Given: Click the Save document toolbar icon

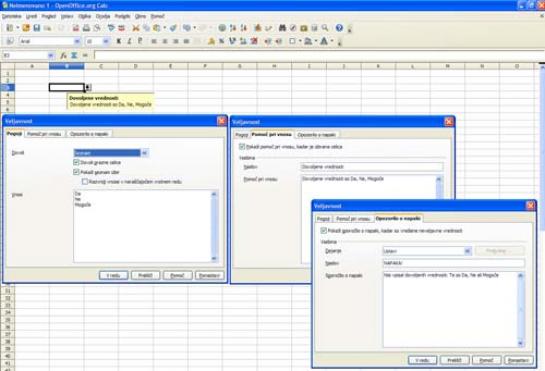Looking at the screenshot, I should point(36,28).
